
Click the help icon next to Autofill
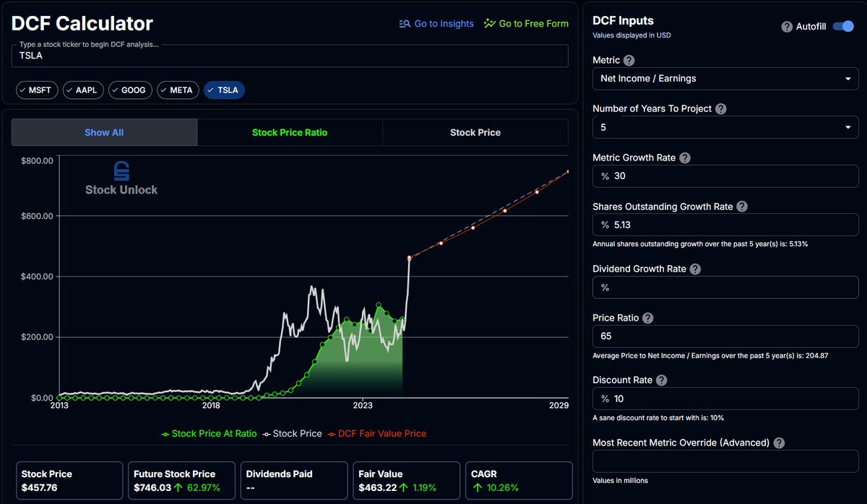(787, 27)
